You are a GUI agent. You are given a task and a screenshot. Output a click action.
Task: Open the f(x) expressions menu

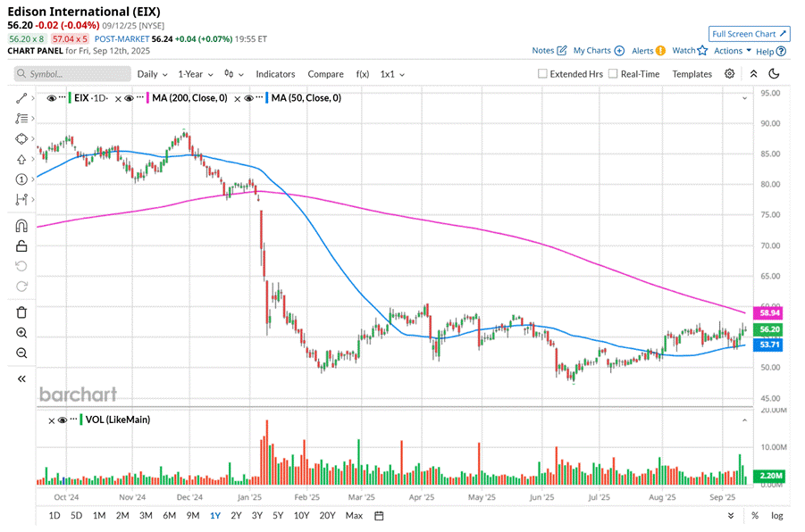[x=363, y=74]
